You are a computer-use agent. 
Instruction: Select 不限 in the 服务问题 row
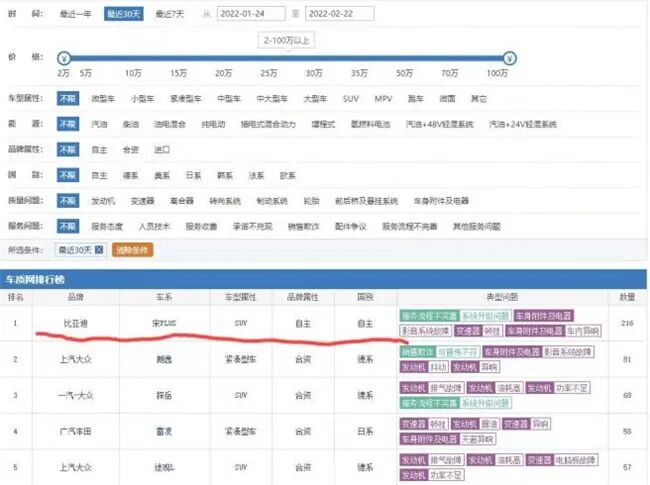[x=68, y=226]
